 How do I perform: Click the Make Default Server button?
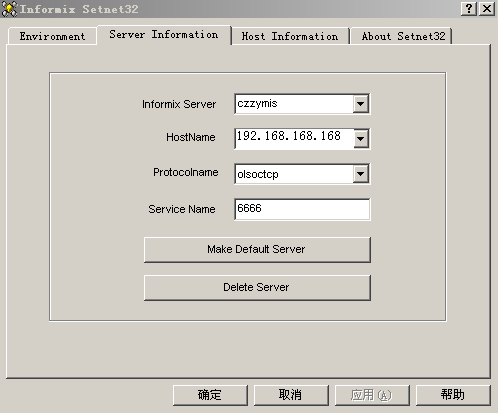[257, 249]
